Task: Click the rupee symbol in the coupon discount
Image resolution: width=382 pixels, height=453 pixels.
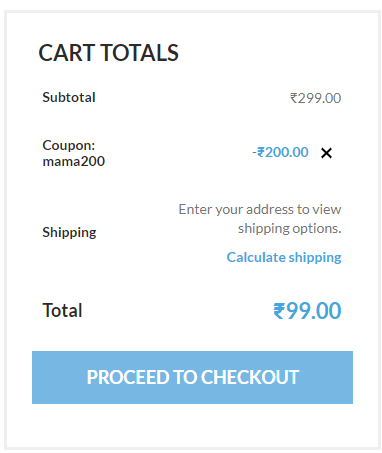Action: (x=261, y=152)
